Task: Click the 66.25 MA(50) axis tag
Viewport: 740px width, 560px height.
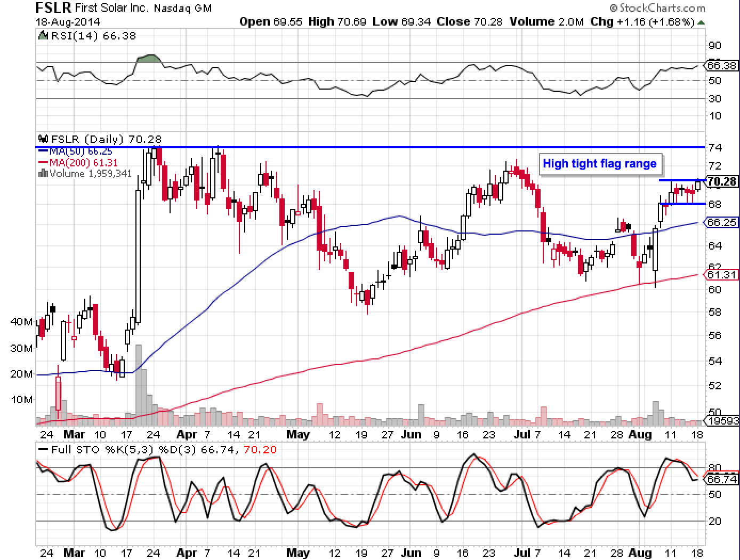Action: point(721,222)
